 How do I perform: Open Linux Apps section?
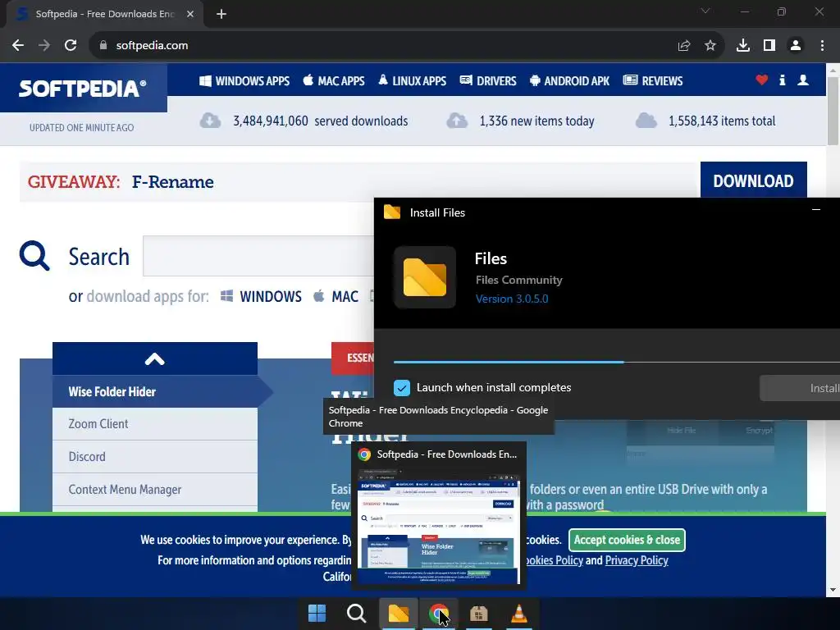(412, 81)
